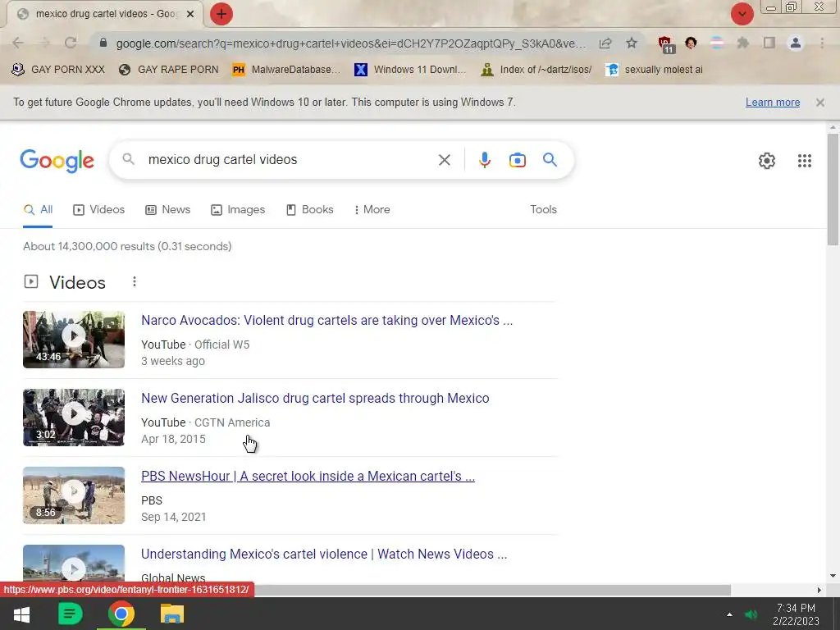Open a new tab with red plus button

coord(221,14)
